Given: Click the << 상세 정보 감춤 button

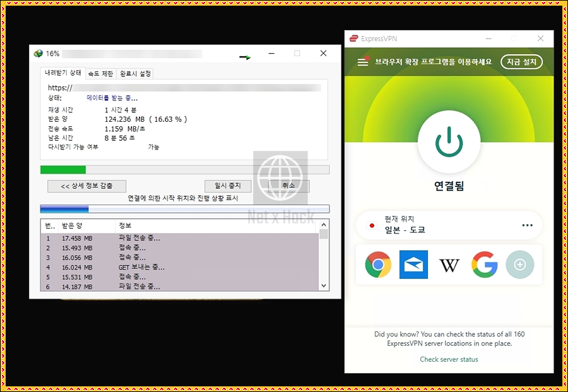Looking at the screenshot, I should coord(86,186).
